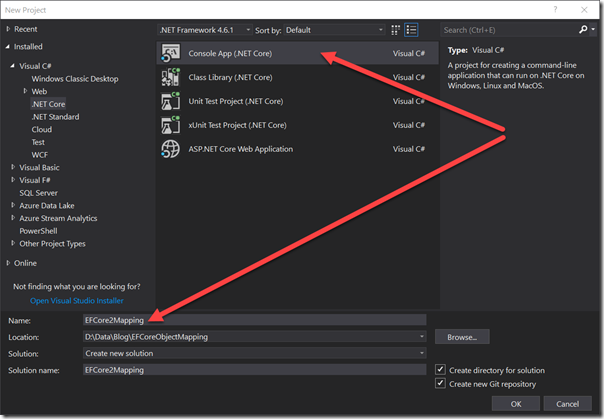Open the search options dropdown arrow

coord(593,30)
